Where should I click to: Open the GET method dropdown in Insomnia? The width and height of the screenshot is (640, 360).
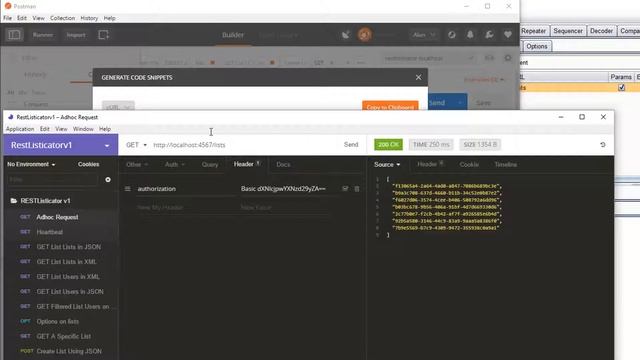(x=136, y=144)
